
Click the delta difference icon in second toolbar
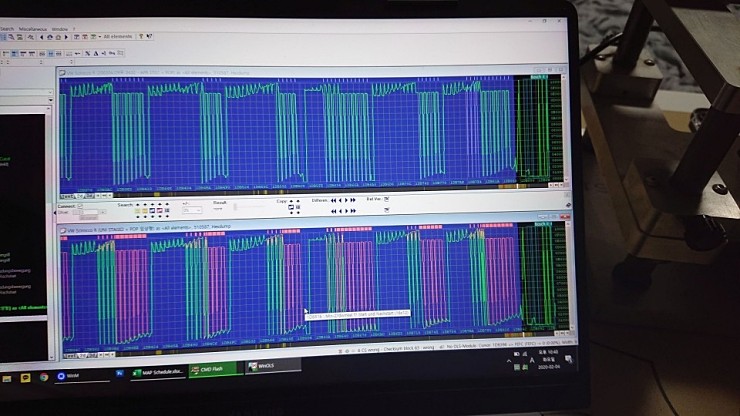(96, 53)
